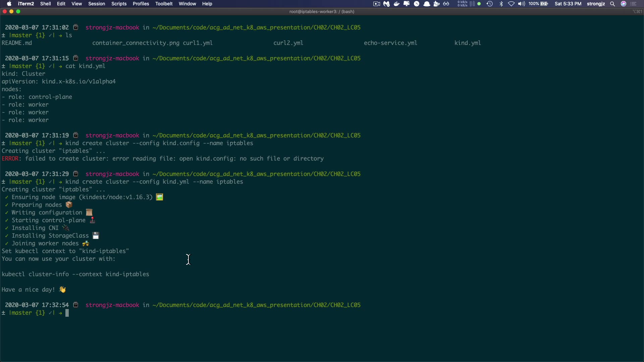Open the Scripts menu
Viewport: 644px width, 362px height.
click(119, 4)
